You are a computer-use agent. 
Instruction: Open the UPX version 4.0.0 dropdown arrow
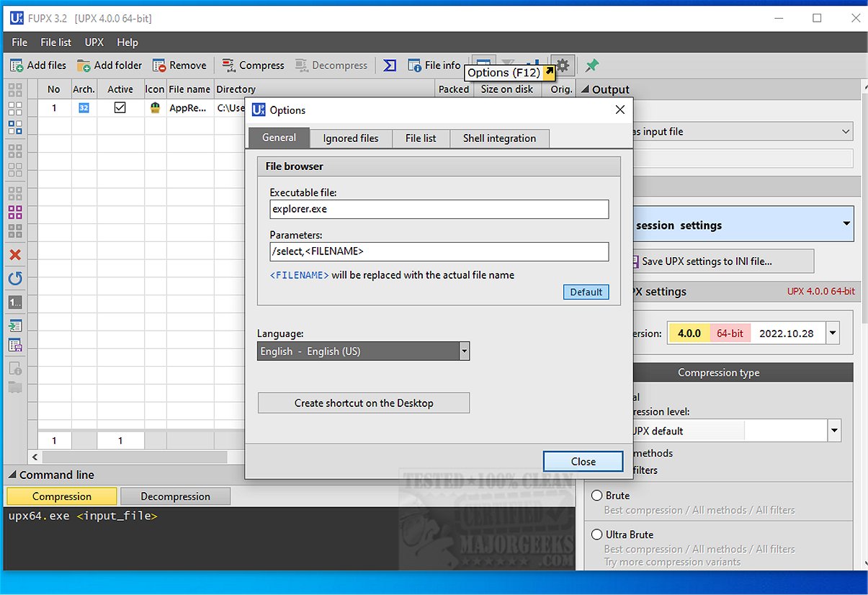pyautogui.click(x=833, y=334)
